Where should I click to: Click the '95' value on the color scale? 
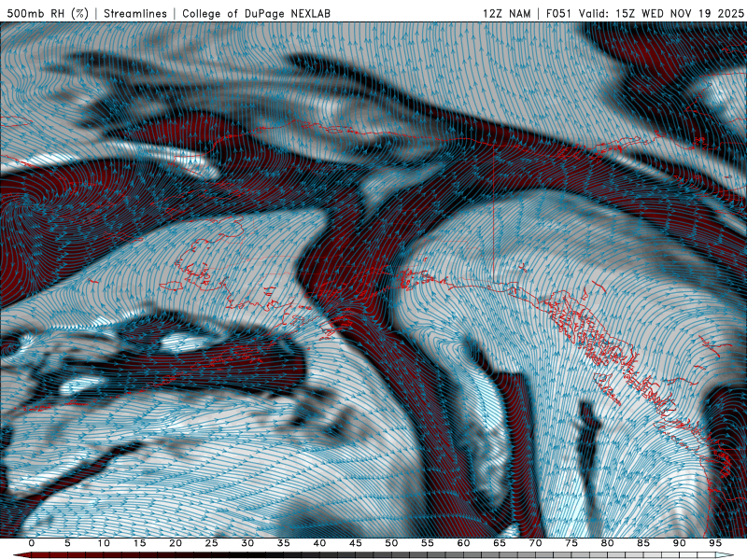point(715,543)
